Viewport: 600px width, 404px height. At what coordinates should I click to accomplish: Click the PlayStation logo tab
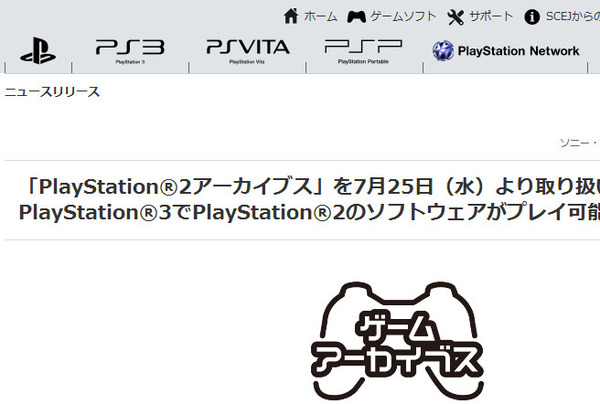coord(38,51)
